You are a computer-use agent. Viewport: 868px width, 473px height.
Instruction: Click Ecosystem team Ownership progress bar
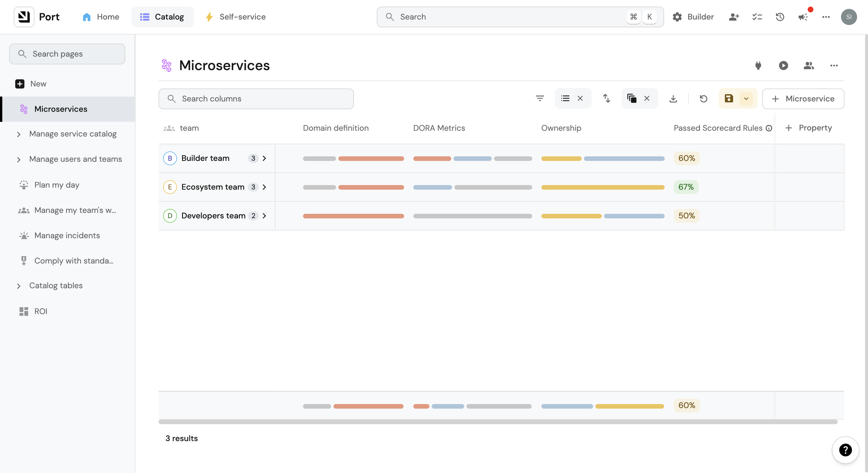tap(603, 187)
